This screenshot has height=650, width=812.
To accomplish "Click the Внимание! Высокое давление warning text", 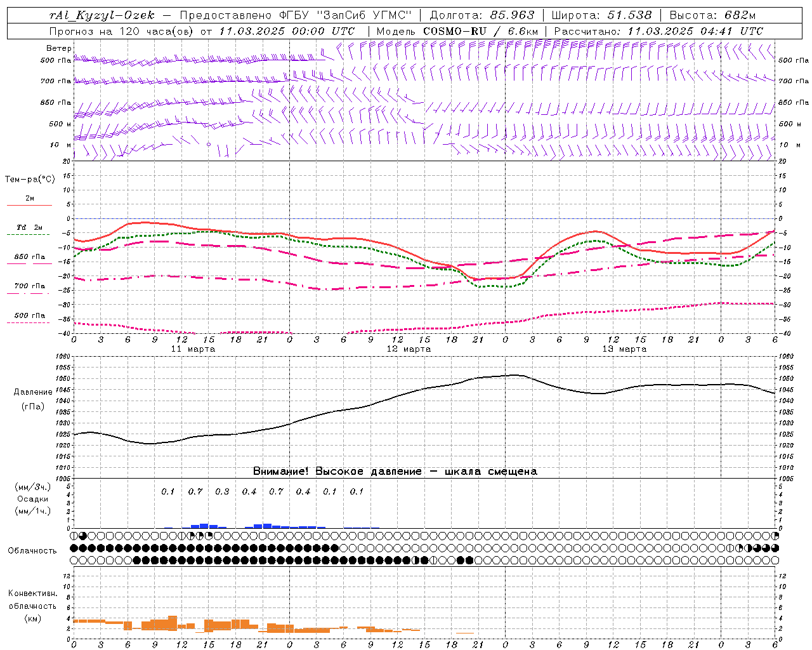I will pos(395,471).
